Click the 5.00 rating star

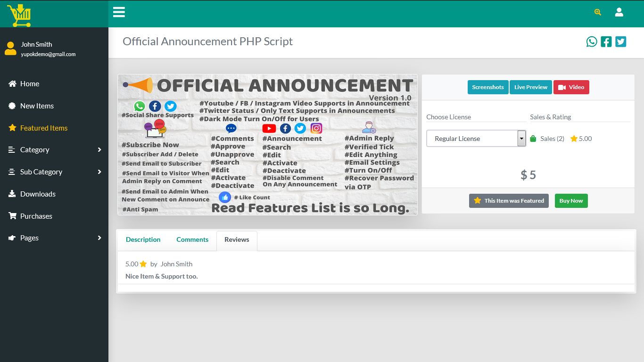pos(574,138)
